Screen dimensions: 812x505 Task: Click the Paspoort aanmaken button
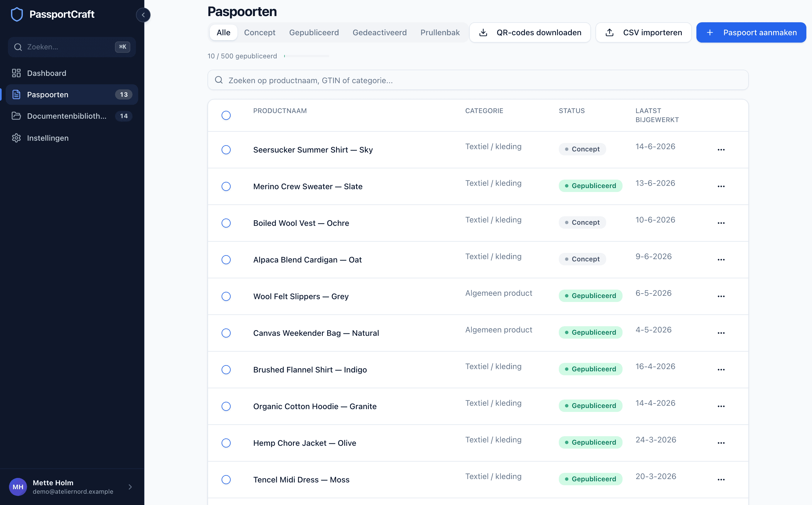751,32
